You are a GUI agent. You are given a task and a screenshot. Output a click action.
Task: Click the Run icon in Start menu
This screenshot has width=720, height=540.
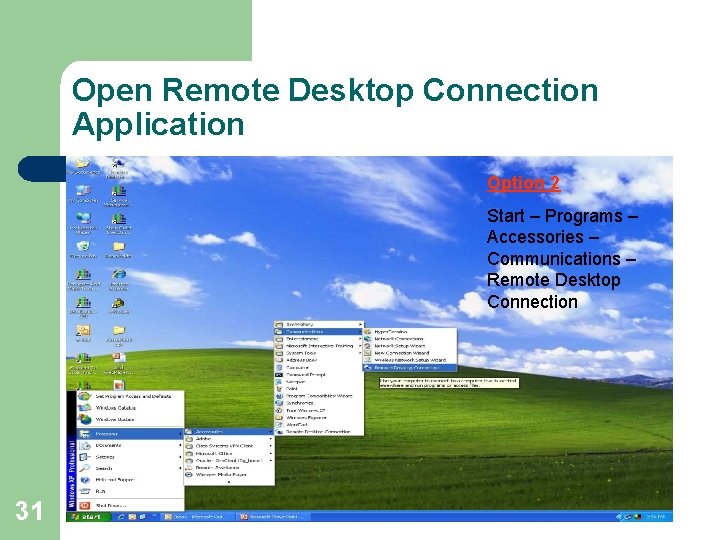(84, 491)
